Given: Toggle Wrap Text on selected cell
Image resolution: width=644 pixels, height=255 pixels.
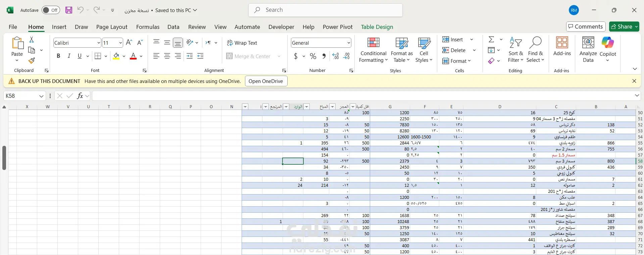Looking at the screenshot, I should [x=242, y=43].
